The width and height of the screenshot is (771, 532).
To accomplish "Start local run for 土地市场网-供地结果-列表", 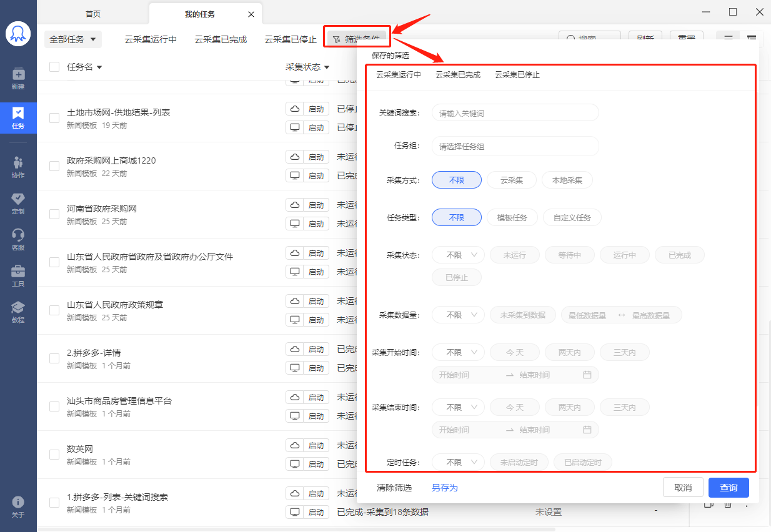I will click(308, 127).
